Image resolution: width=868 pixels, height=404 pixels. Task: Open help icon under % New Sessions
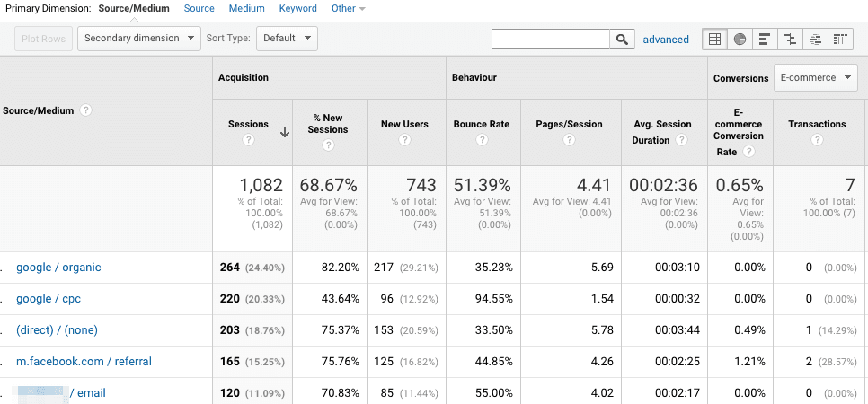click(x=328, y=145)
